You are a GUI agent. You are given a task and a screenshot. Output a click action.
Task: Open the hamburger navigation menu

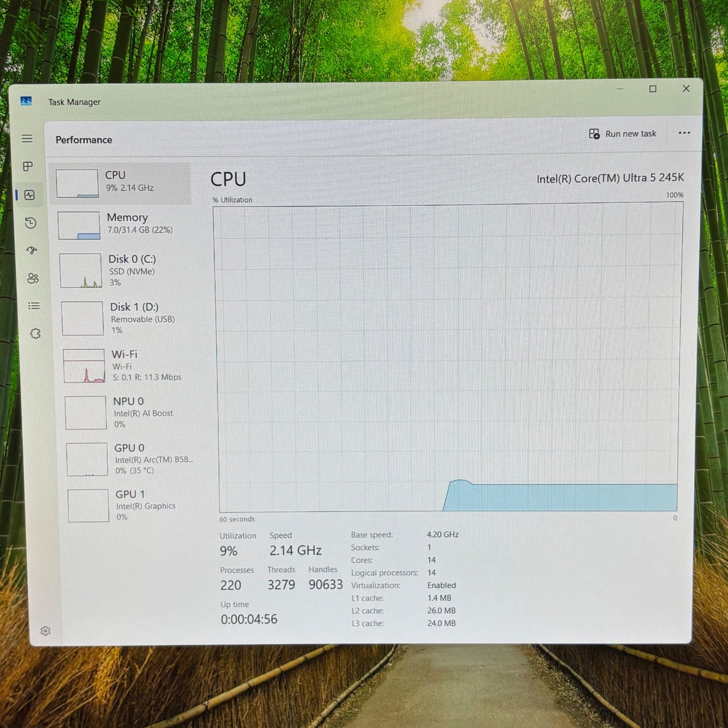pyautogui.click(x=27, y=138)
